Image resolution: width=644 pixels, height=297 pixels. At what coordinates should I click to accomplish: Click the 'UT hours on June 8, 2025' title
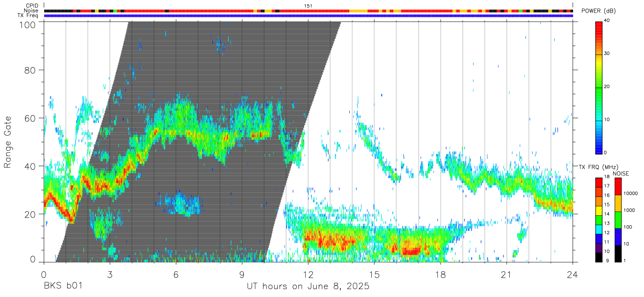tap(308, 287)
